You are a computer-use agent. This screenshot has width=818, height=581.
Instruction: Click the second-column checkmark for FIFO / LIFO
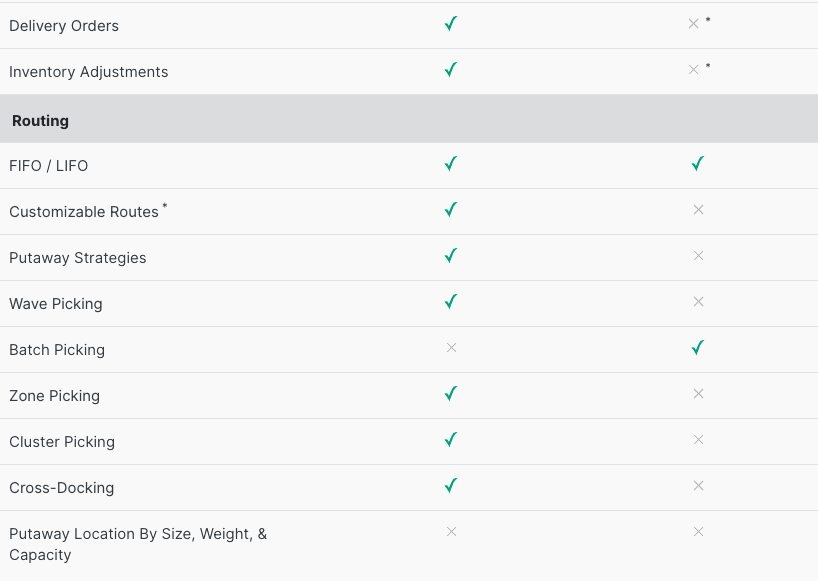[x=698, y=164]
